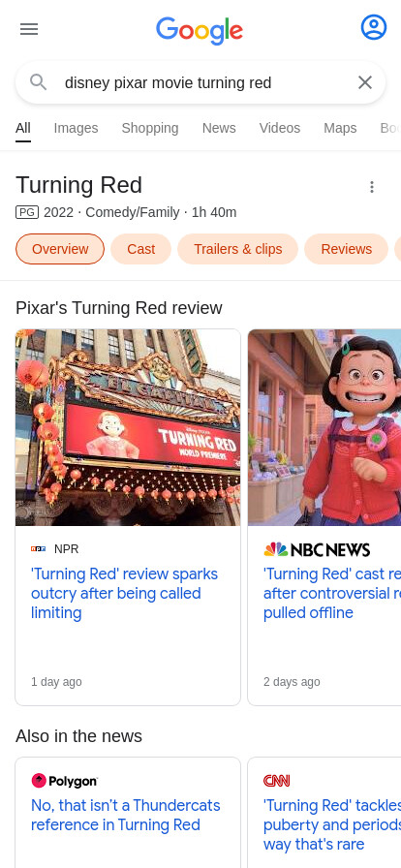
Task: Open the News results tab
Action: (219, 128)
